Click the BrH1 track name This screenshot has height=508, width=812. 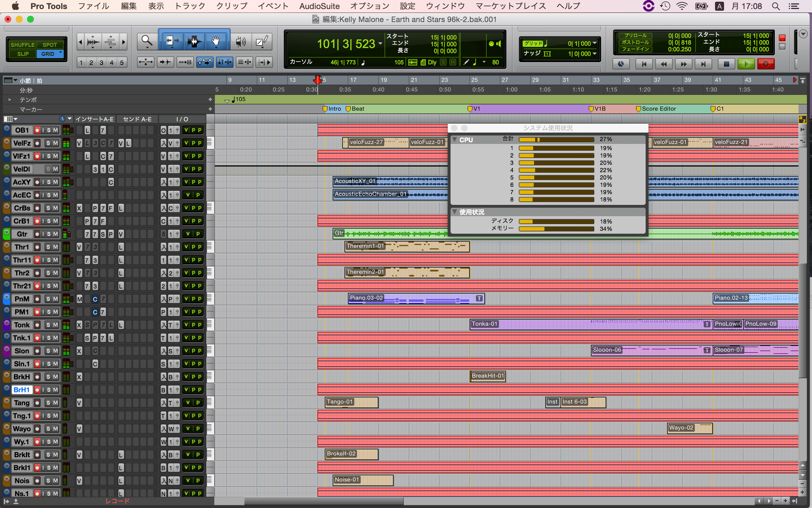point(21,390)
